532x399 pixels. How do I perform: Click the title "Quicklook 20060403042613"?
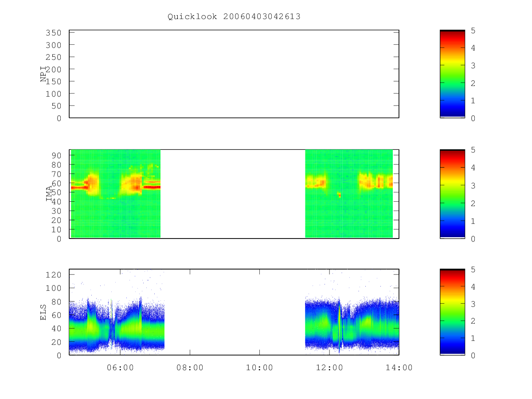[x=234, y=17]
